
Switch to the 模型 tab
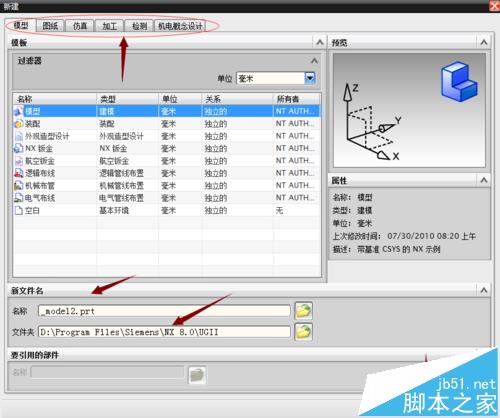point(21,26)
